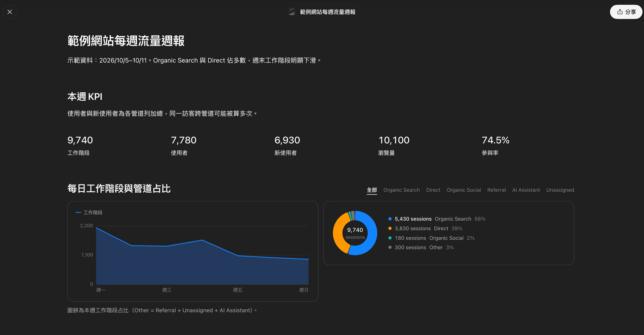Select the 全部 tab
This screenshot has width=644, height=335.
(x=372, y=190)
